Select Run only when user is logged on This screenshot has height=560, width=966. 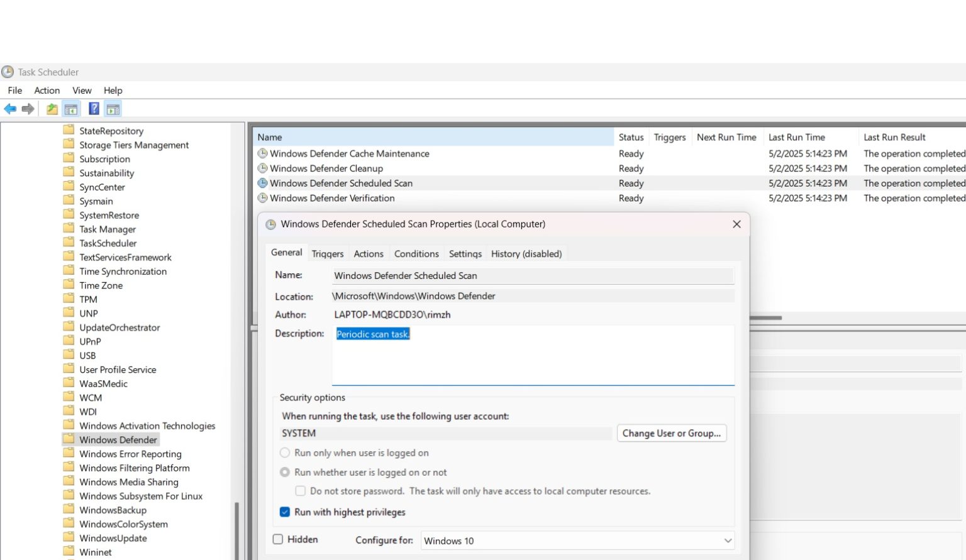[x=284, y=453]
